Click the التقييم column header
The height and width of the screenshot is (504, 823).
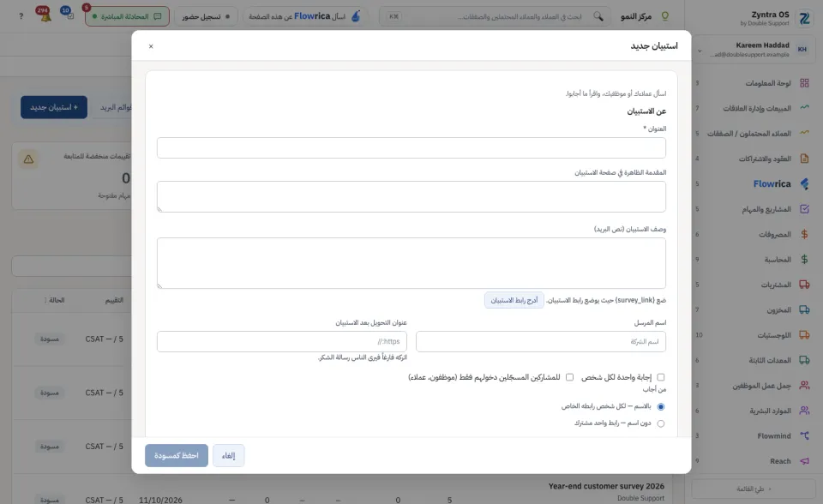pos(114,300)
